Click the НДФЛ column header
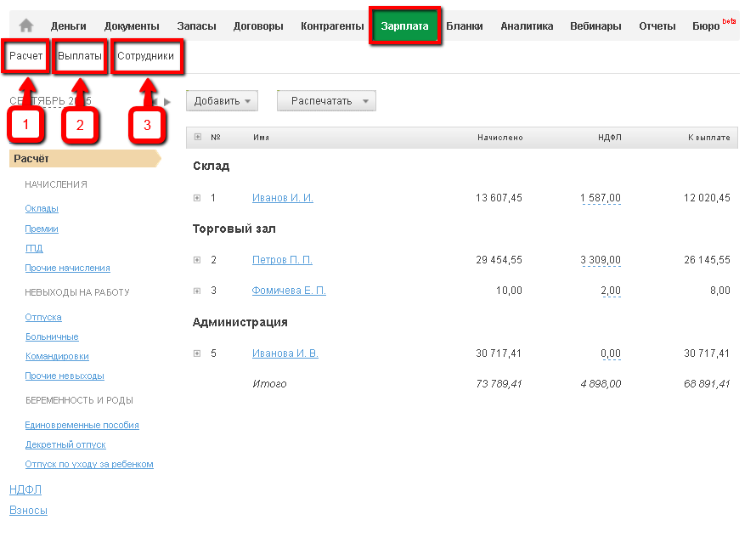Viewport: 756px width, 537px height. [x=609, y=138]
